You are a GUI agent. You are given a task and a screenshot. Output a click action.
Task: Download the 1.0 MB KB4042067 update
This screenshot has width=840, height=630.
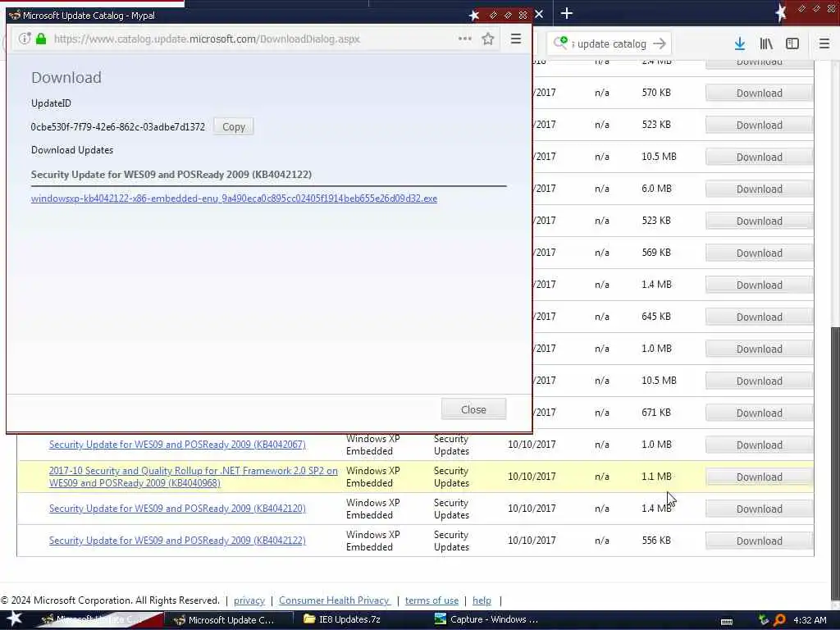point(759,445)
